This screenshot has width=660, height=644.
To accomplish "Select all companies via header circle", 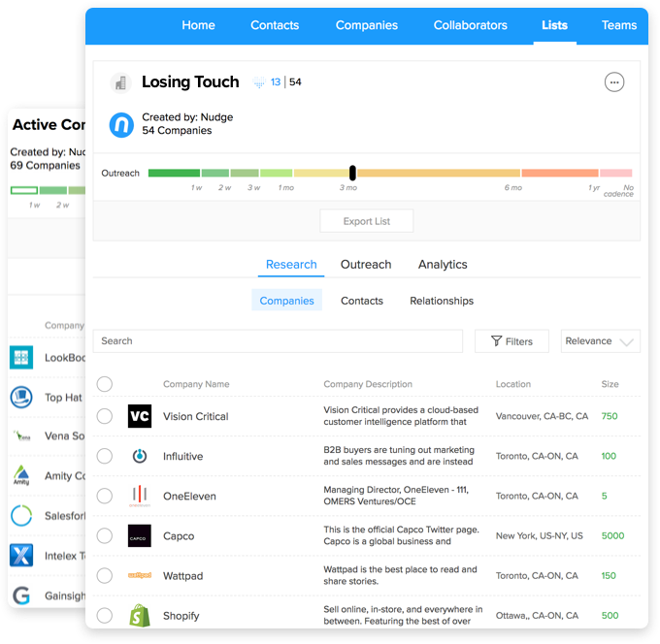I will [x=105, y=384].
